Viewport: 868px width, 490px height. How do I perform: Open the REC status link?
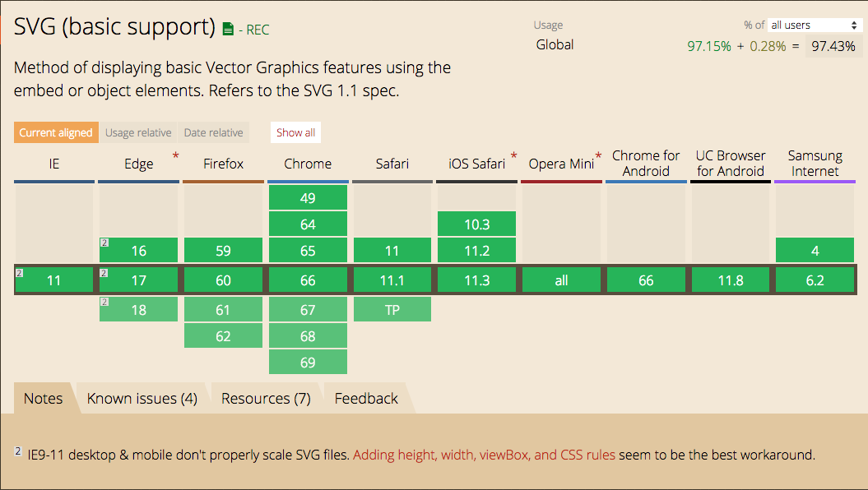click(x=258, y=30)
